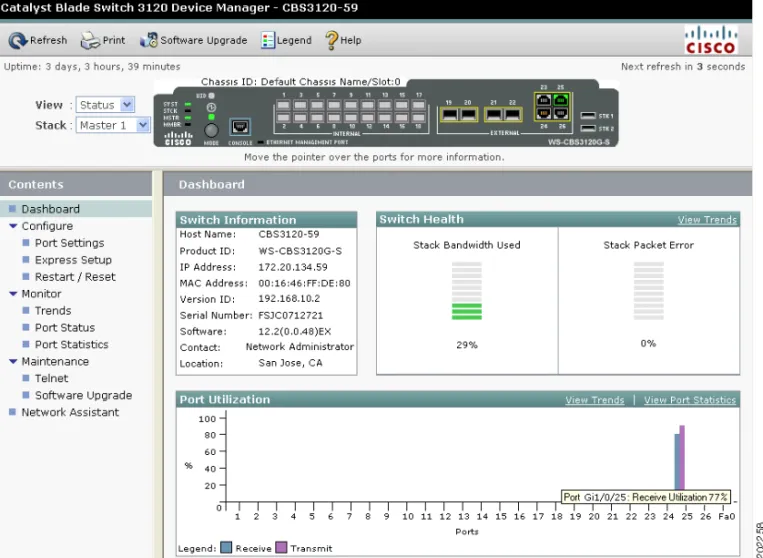Click the MODE button on the switch
Viewport: 763px width, 558px height.
point(211,130)
